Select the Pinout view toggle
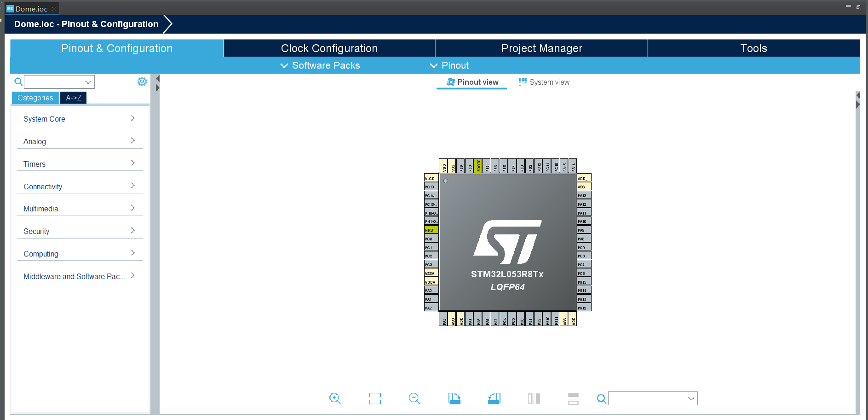 pos(472,82)
